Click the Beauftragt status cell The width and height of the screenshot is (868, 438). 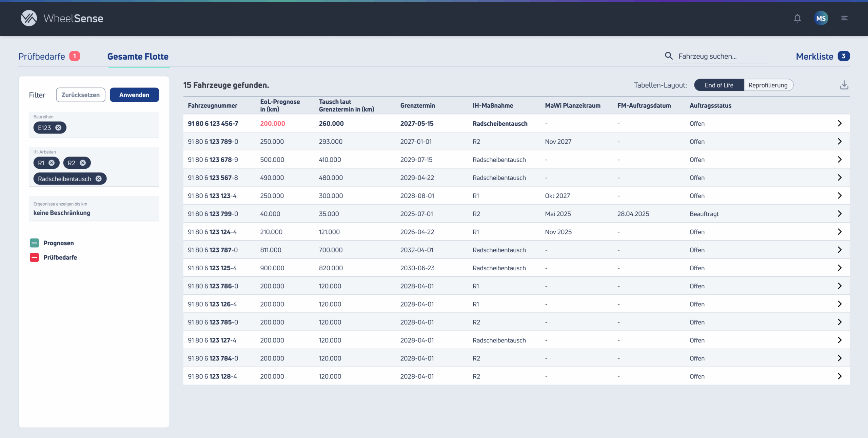click(704, 214)
